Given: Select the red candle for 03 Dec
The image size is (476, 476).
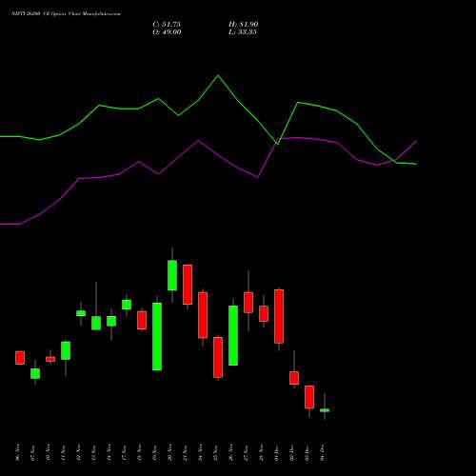Looking at the screenshot, I should (309, 397).
